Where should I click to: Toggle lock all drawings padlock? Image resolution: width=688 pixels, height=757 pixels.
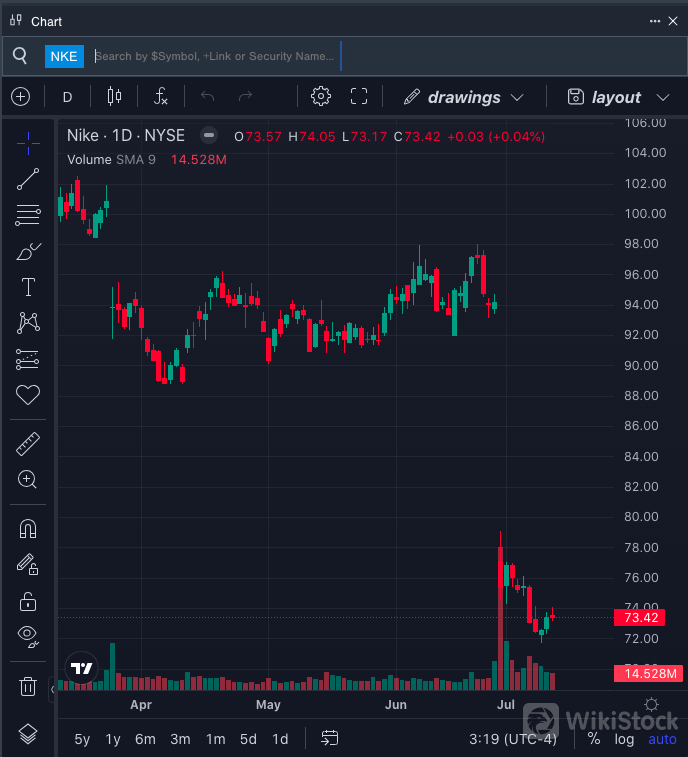click(28, 601)
